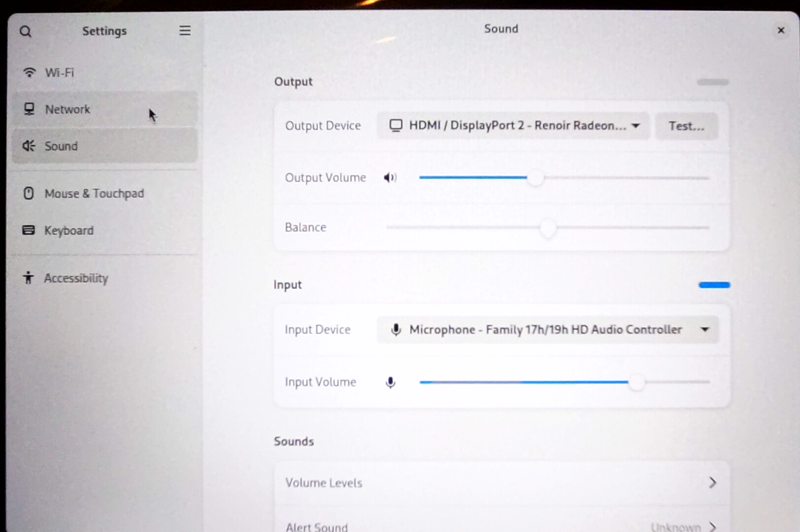Click the Keyboard icon in sidebar
Image resolution: width=800 pixels, height=532 pixels.
[29, 230]
